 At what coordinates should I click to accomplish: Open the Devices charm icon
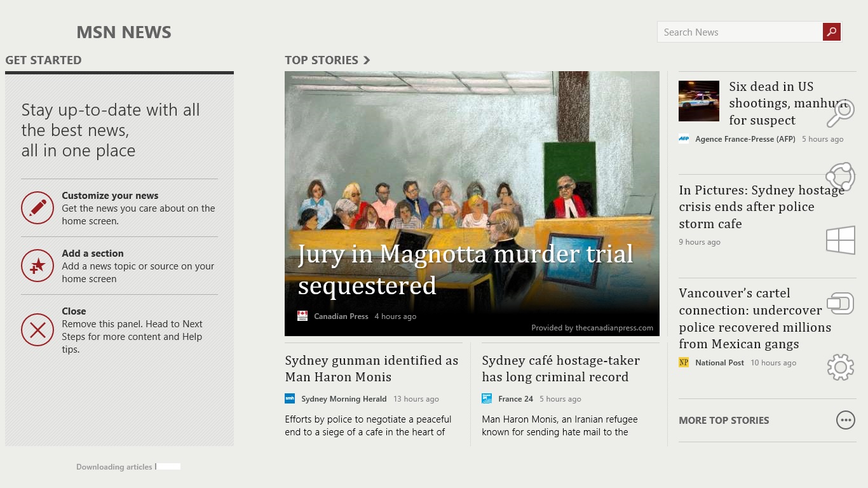841,304
